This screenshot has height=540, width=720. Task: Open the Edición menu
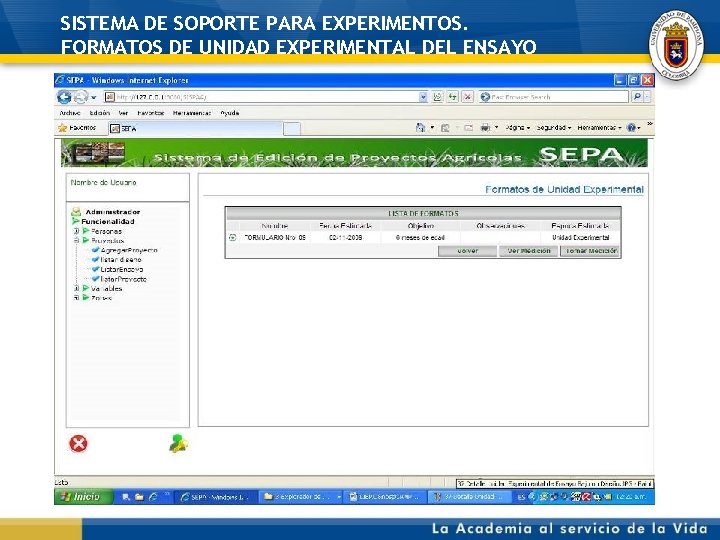point(100,113)
